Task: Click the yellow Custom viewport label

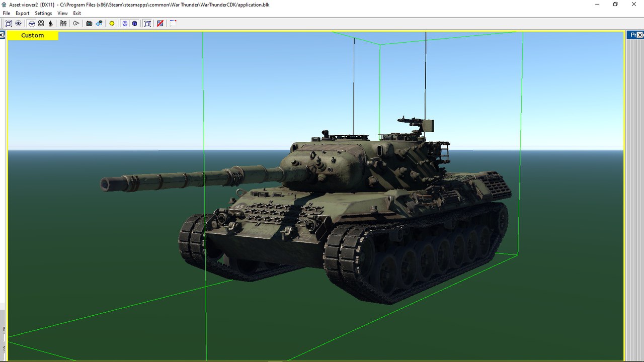Action: tap(33, 36)
